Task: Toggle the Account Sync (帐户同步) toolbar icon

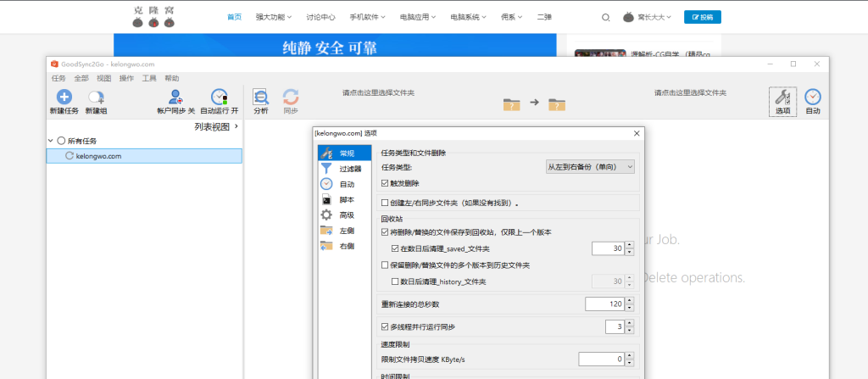Action: coord(176,97)
